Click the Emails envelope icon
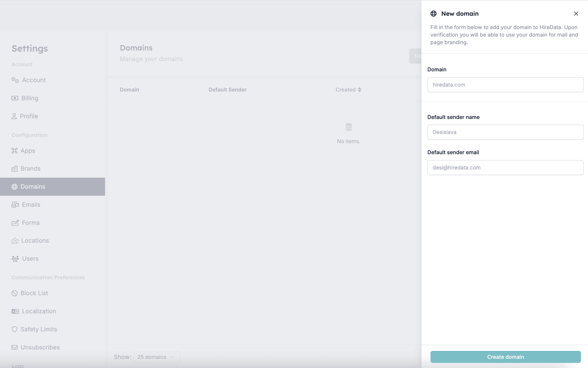Viewport: 588px width, 368px height. pyautogui.click(x=15, y=205)
